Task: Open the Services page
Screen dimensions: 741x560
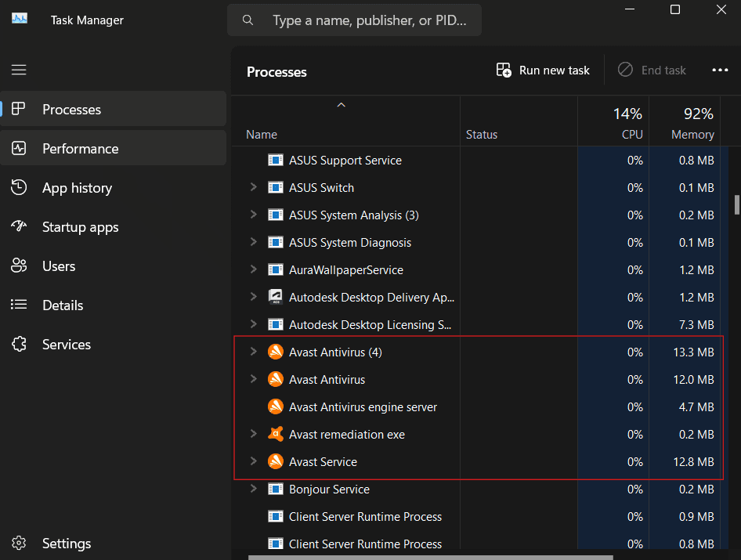Action: tap(114, 345)
